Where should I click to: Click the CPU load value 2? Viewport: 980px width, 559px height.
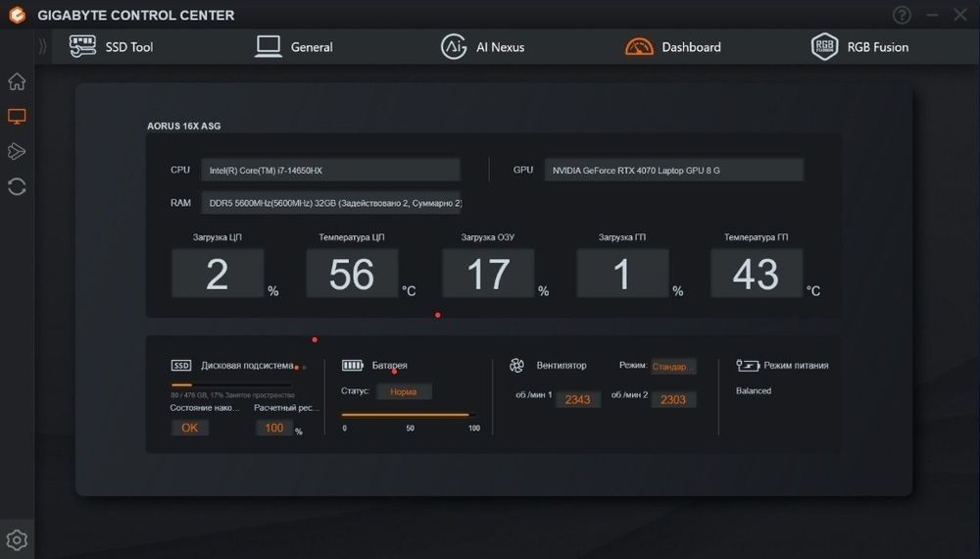tap(218, 274)
